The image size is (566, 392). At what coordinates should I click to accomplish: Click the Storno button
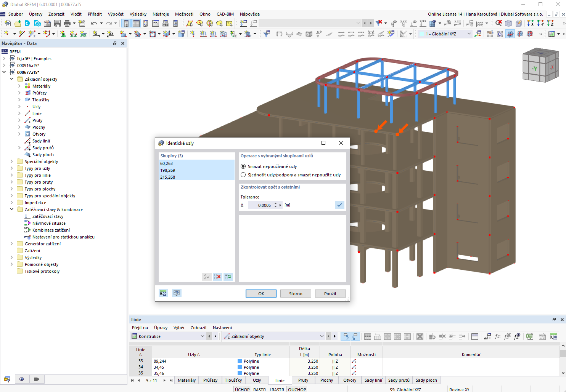(296, 294)
